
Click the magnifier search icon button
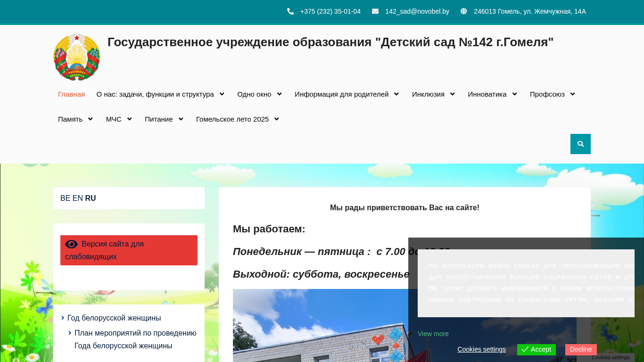point(580,144)
